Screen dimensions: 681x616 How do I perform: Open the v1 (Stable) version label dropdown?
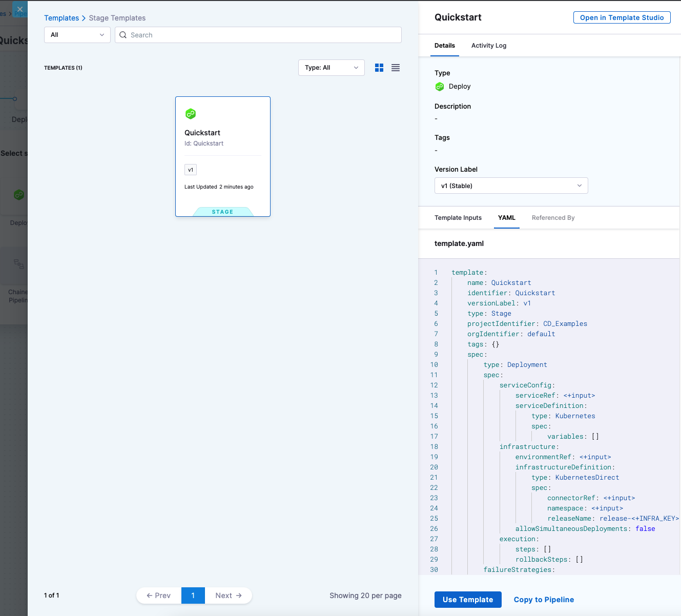coord(511,186)
